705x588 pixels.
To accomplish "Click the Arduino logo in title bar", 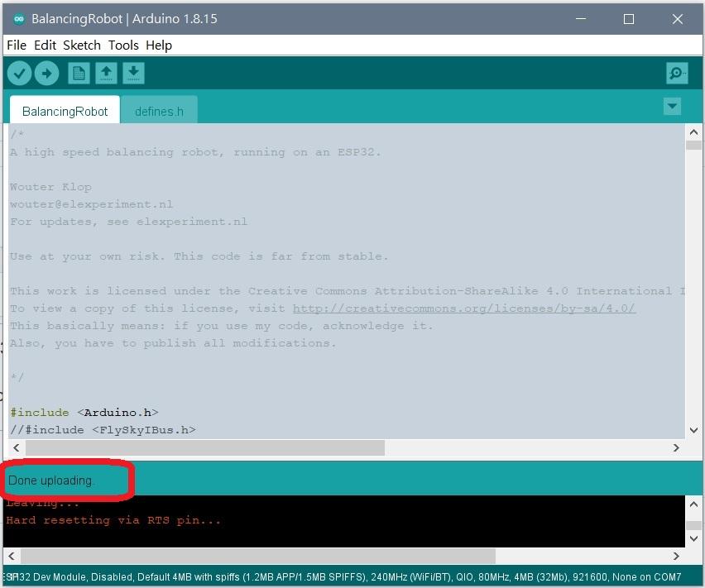I will pyautogui.click(x=19, y=19).
